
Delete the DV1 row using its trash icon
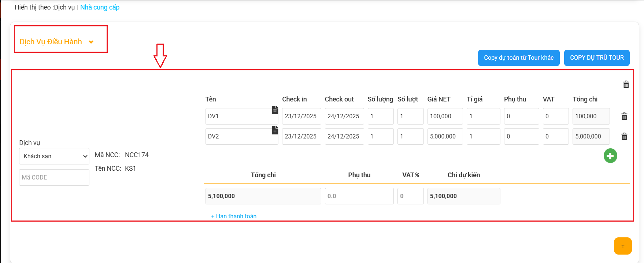click(x=624, y=116)
